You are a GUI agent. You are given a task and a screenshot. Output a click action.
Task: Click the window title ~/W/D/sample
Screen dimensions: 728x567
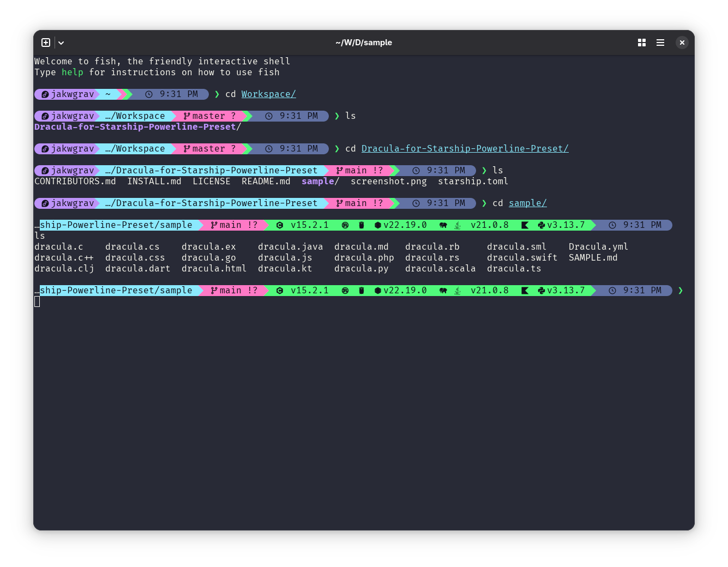coord(364,43)
